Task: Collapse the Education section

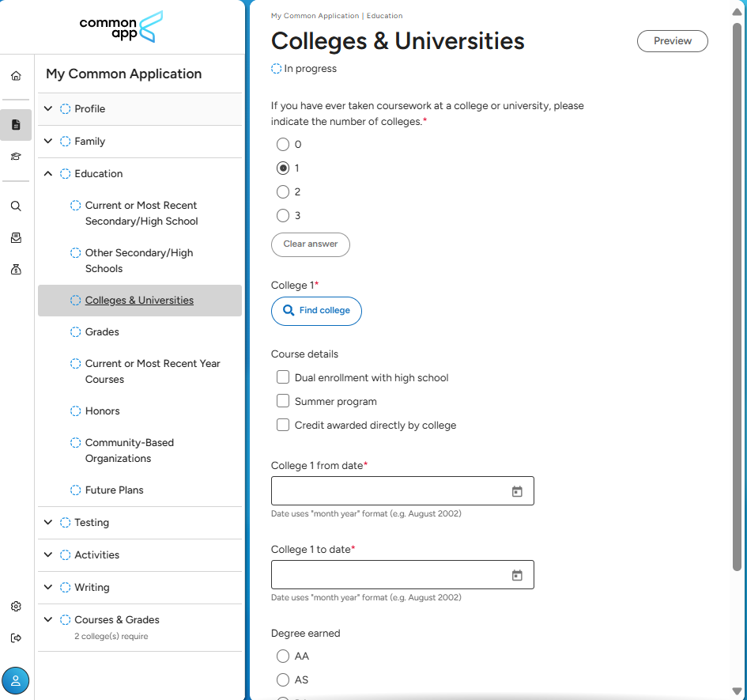Action: tap(48, 174)
